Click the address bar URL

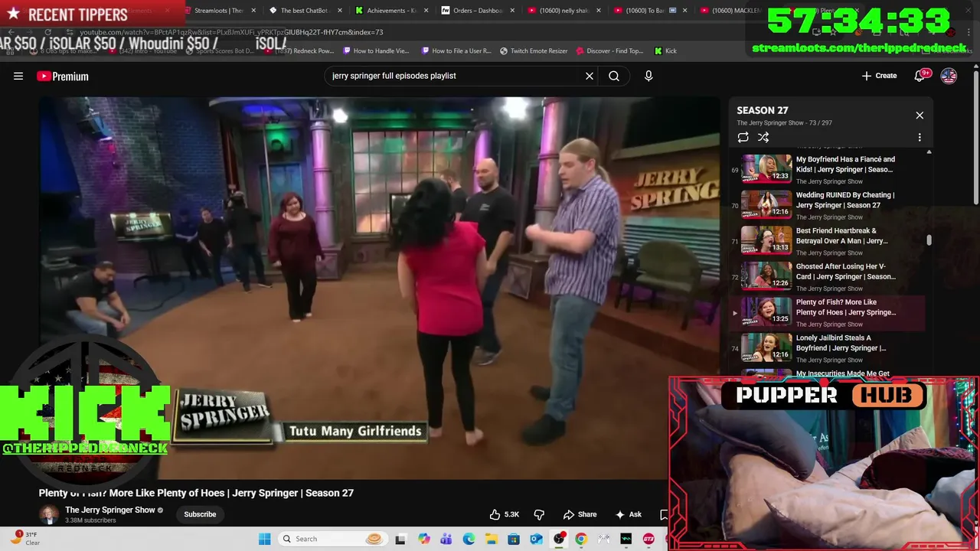point(230,32)
